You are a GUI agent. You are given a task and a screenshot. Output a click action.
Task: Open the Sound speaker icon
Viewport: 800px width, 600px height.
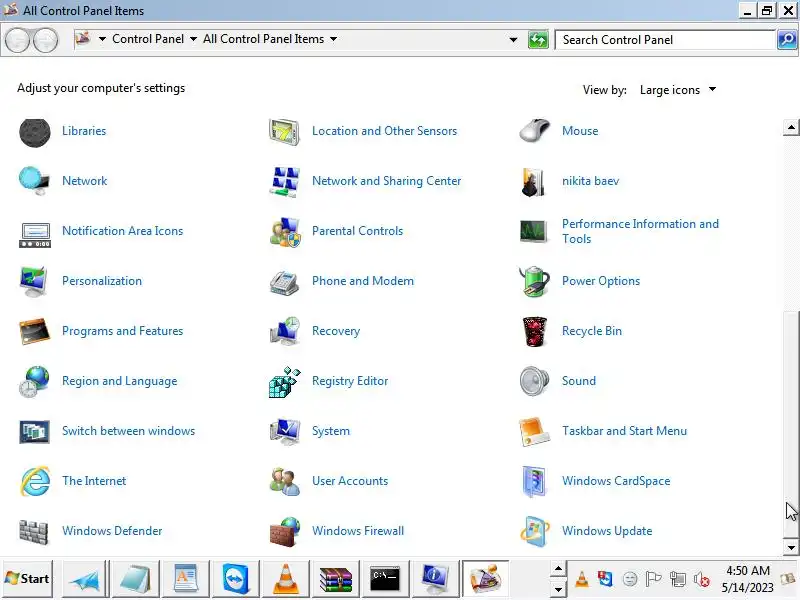click(x=534, y=381)
